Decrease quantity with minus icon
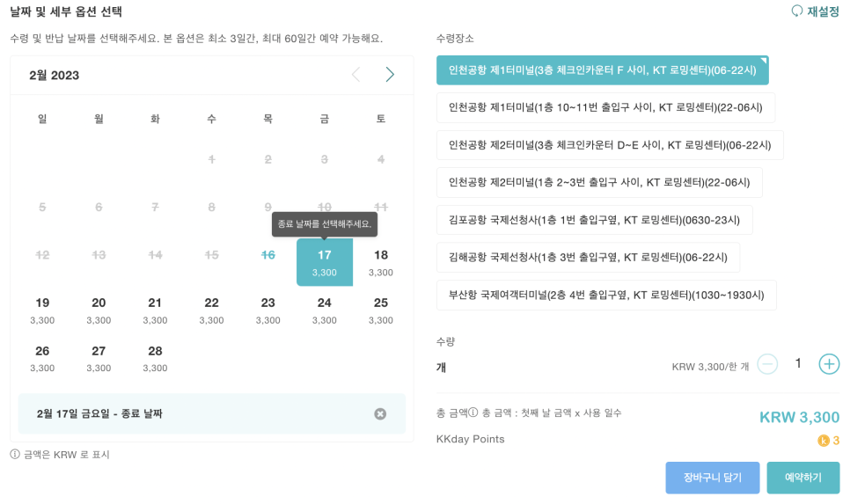Image resolution: width=850 pixels, height=504 pixels. coord(767,364)
